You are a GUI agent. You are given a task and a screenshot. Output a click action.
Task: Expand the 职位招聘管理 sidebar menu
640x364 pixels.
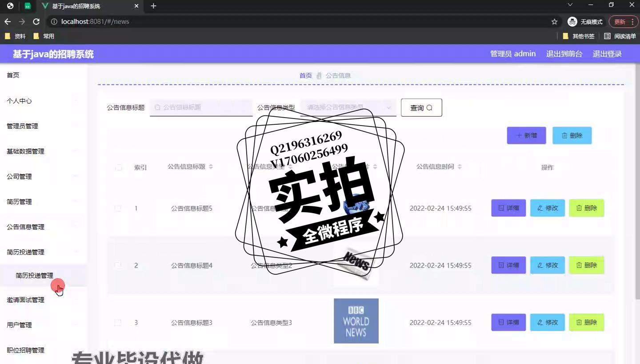coord(43,350)
